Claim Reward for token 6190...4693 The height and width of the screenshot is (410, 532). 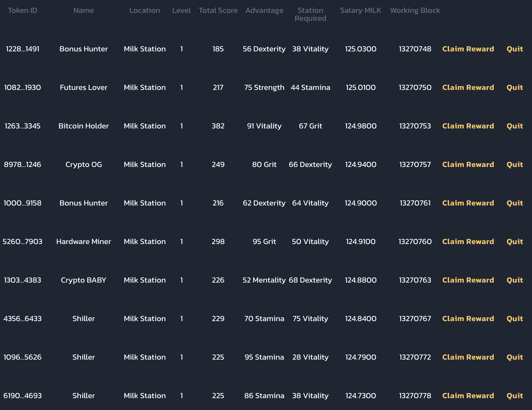[468, 396]
